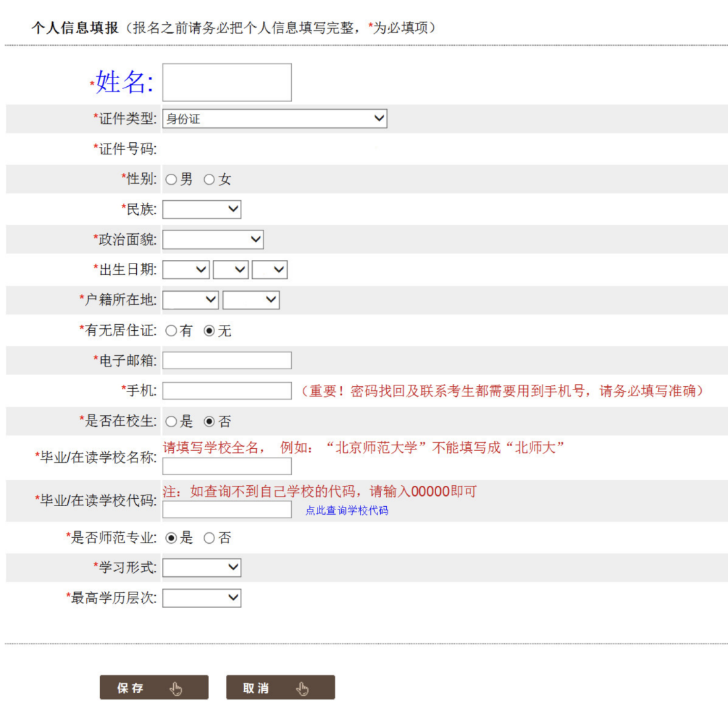Screen dimensions: 728x711
Task: Expand the 民族 dropdown
Action: 202,210
